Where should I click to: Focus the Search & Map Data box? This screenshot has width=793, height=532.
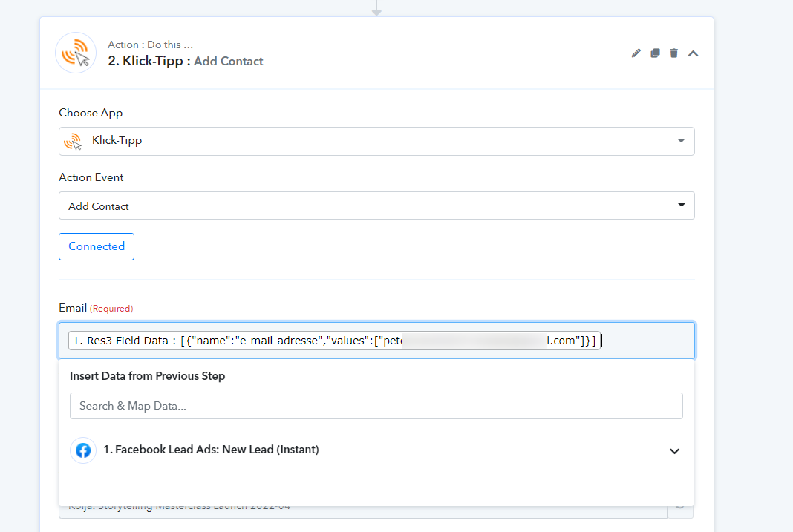(376, 406)
